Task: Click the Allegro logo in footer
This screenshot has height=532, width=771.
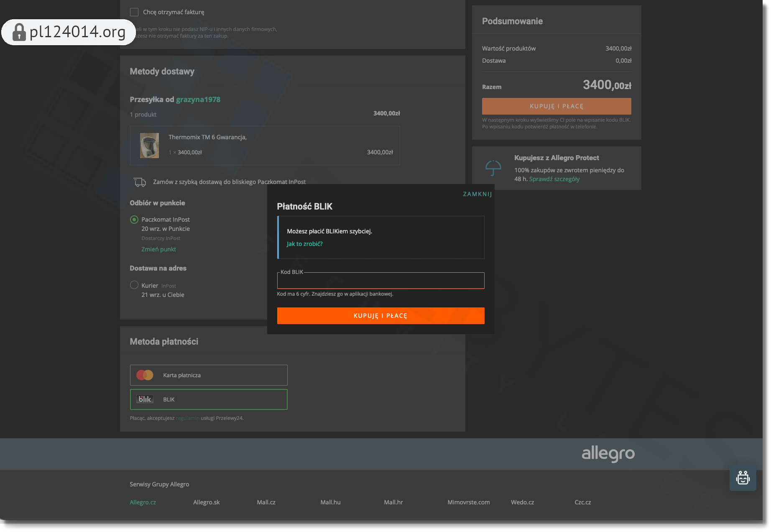Action: (x=608, y=453)
